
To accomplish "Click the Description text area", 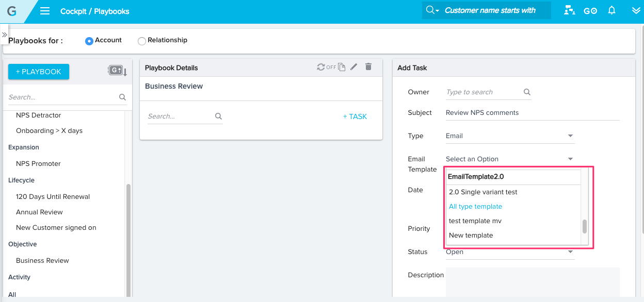I will [533, 282].
